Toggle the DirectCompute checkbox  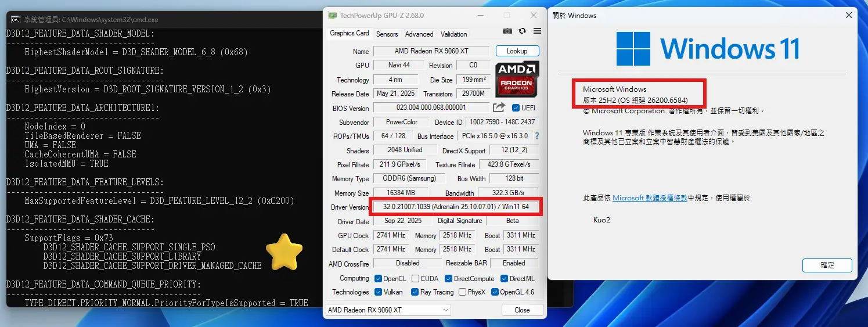tap(448, 279)
